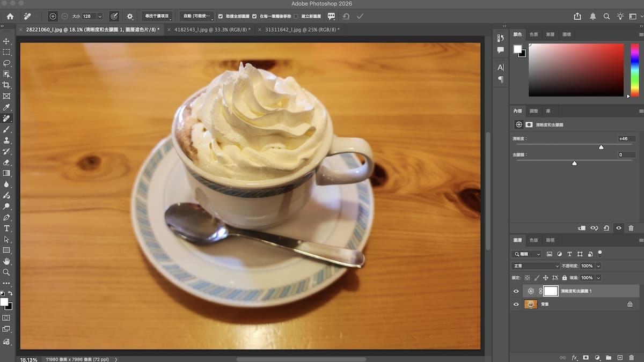Select the Lasso tool
This screenshot has height=362, width=644.
[x=6, y=63]
